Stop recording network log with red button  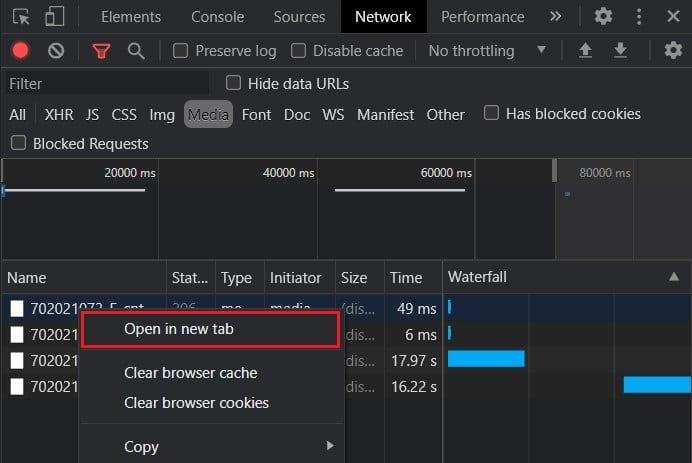20,51
